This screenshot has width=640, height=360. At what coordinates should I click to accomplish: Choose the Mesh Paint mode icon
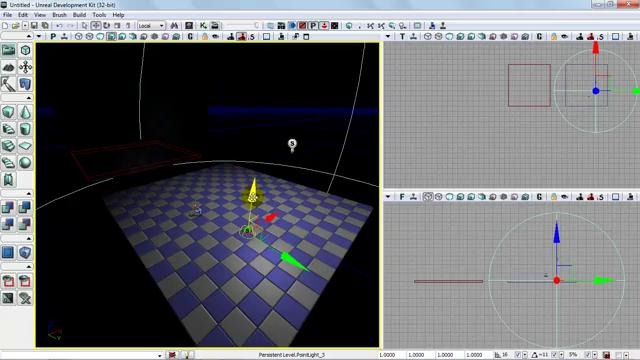click(8, 84)
